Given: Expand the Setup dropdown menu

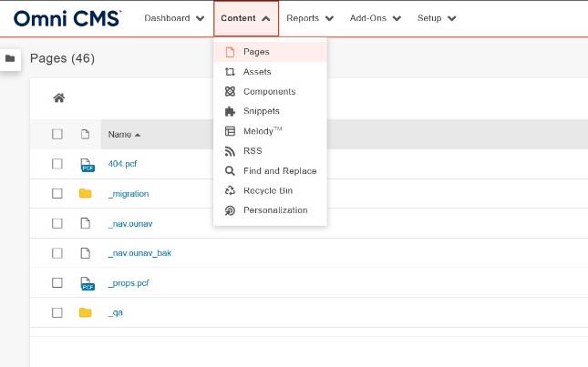Looking at the screenshot, I should (x=437, y=18).
